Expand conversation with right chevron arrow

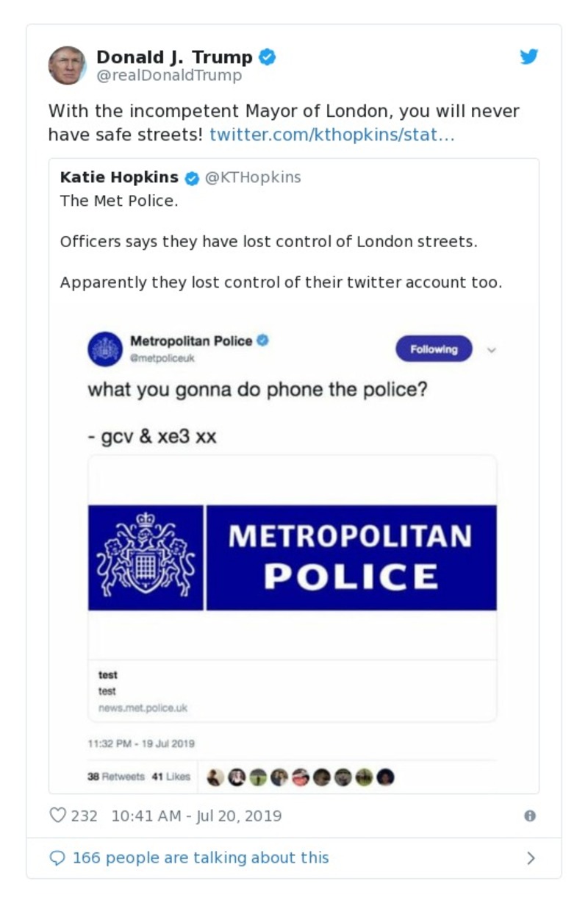[531, 858]
